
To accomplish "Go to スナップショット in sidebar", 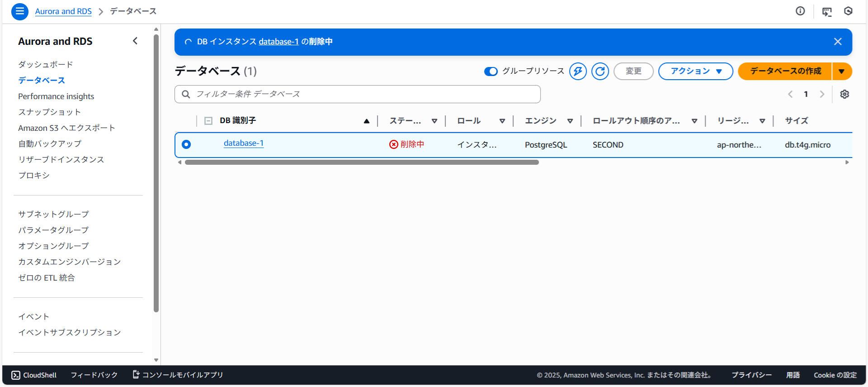I will point(49,112).
